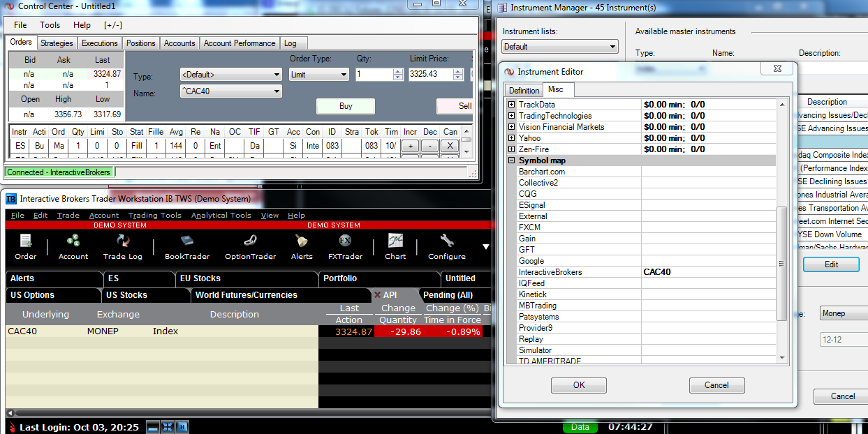The image size is (868, 434).
Task: Open the Account icon in TWS toolbar
Action: [x=73, y=247]
